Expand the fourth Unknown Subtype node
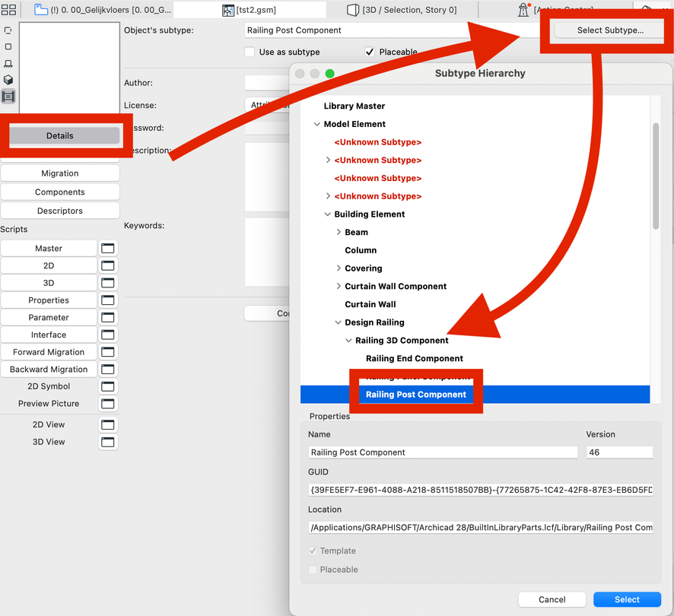 (328, 196)
